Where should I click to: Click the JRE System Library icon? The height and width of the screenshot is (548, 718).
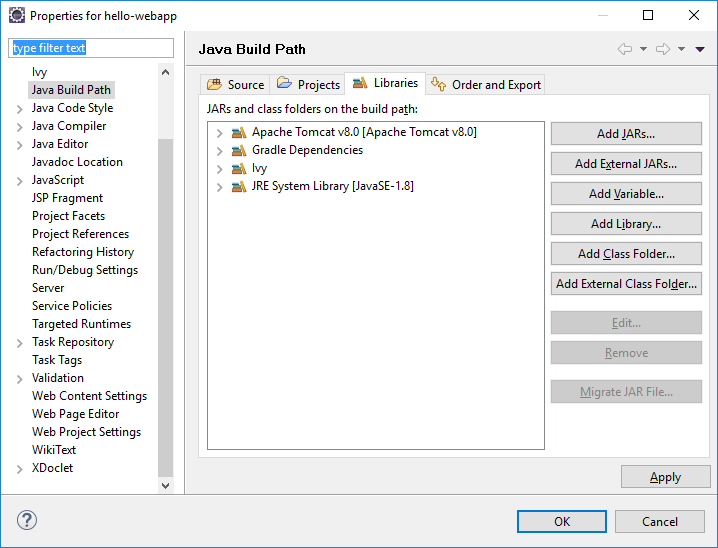click(x=238, y=186)
